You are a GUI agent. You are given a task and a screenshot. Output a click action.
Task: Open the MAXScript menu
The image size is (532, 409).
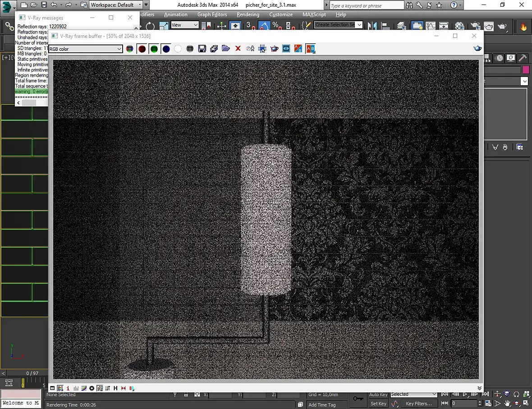314,14
